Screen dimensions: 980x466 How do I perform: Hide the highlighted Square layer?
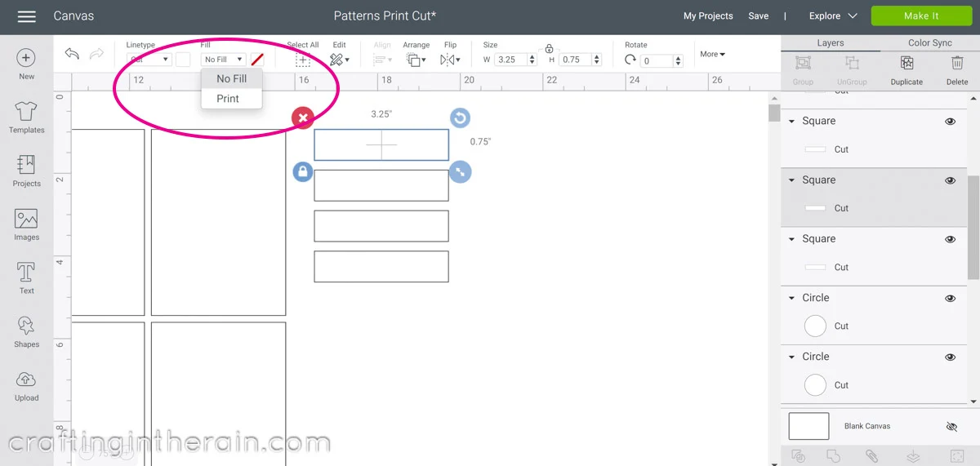coord(950,180)
